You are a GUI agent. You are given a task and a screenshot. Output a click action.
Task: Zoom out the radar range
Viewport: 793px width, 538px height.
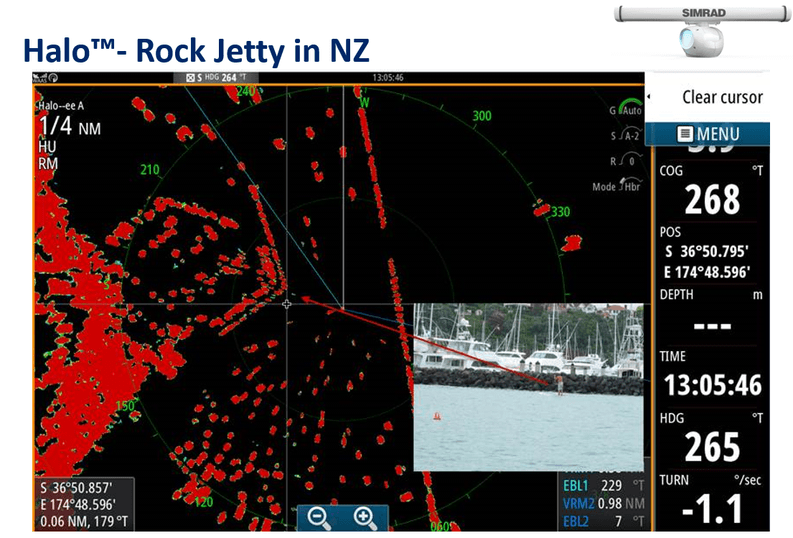click(320, 517)
